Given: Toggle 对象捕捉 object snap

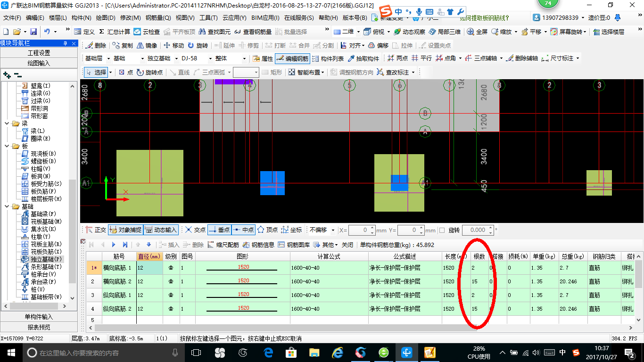Looking at the screenshot, I should (125, 230).
